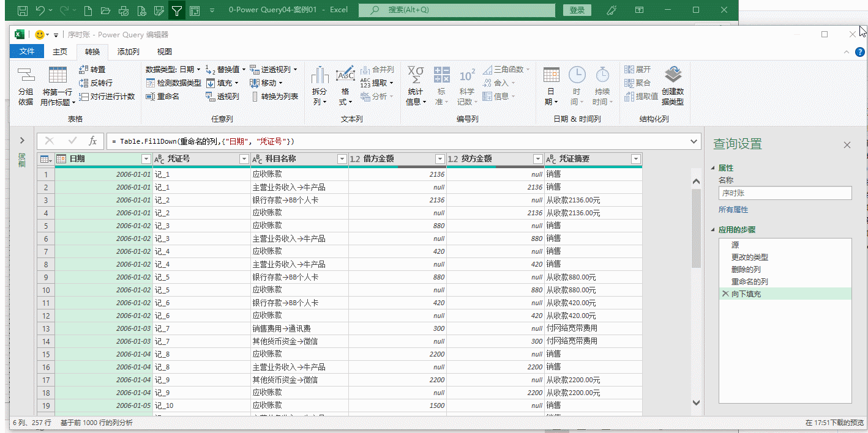Image resolution: width=868 pixels, height=433 pixels.
Task: Click the Transpose (转置) button
Action: tap(92, 70)
